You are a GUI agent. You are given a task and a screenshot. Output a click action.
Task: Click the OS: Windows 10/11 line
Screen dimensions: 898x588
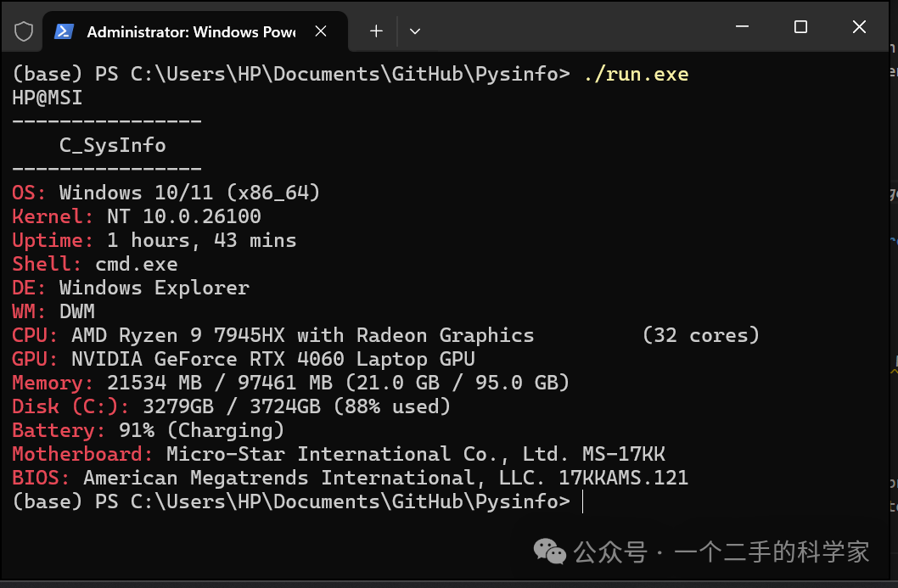166,193
